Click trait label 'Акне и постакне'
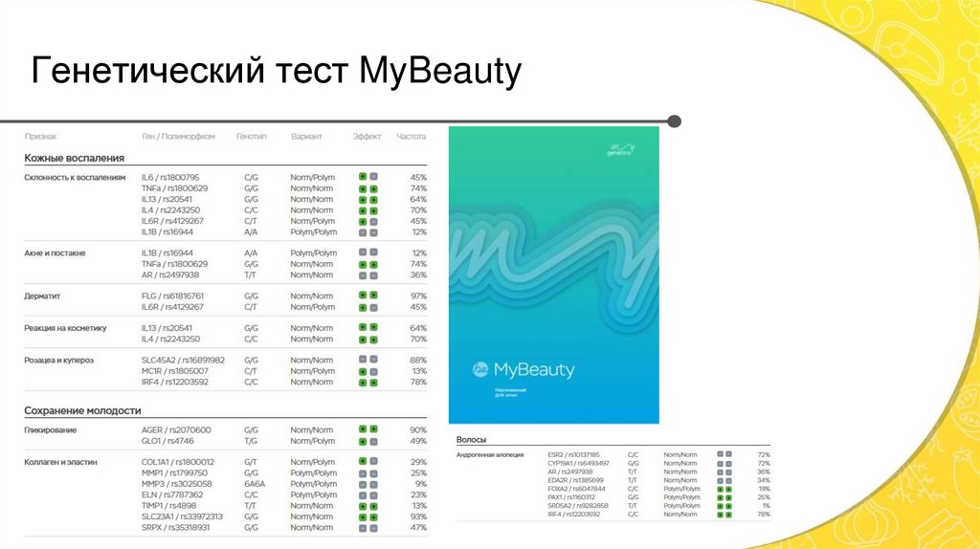980x549 pixels. coord(55,253)
